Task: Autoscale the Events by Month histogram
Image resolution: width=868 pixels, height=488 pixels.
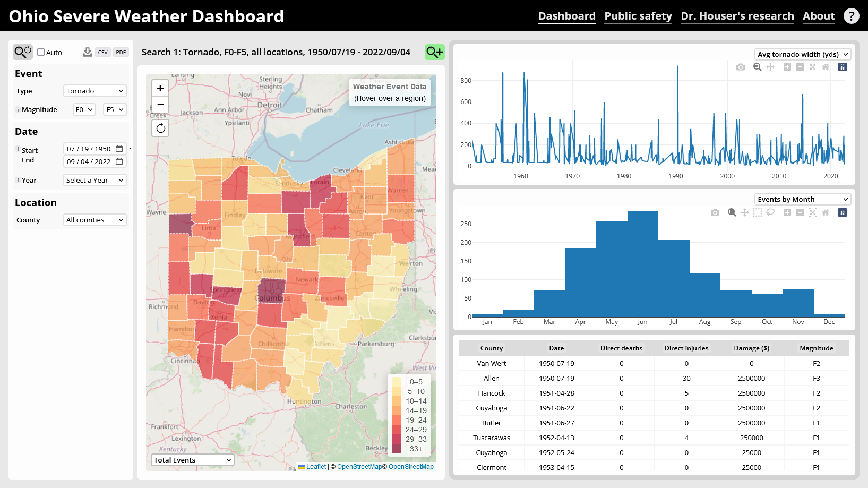Action: pyautogui.click(x=813, y=212)
